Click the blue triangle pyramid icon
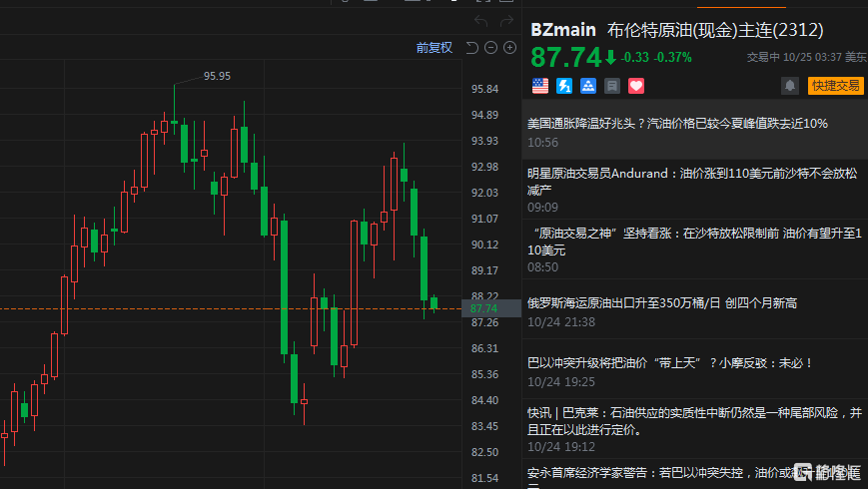This screenshot has width=868, height=489. coord(588,86)
